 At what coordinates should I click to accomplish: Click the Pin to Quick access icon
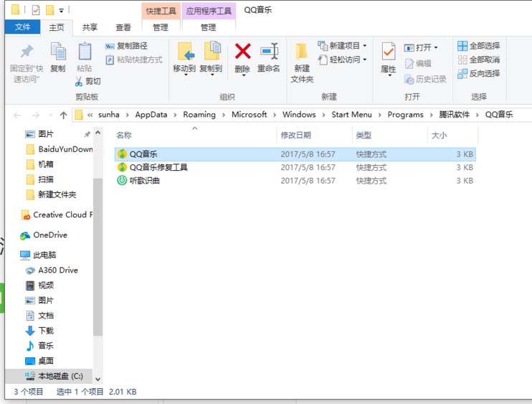pyautogui.click(x=27, y=52)
